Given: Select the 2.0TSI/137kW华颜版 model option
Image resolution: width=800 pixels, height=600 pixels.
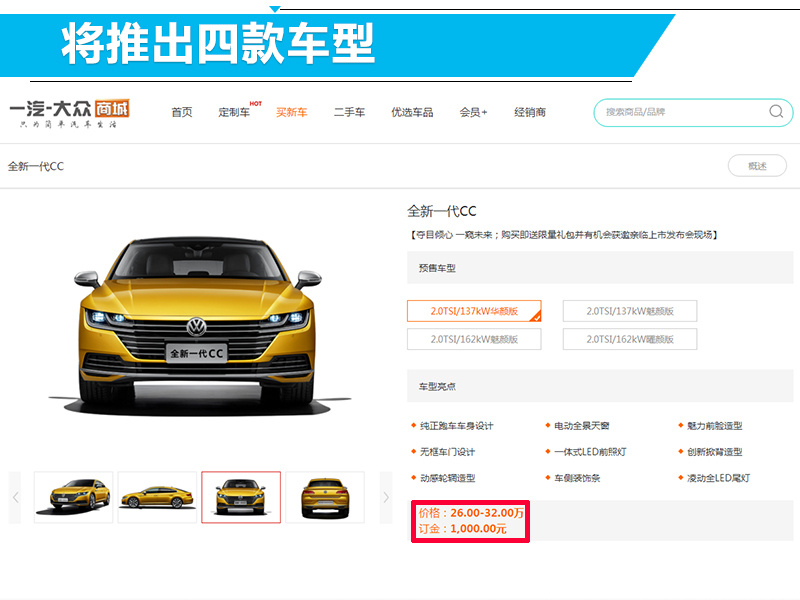Looking at the screenshot, I should coord(474,311).
